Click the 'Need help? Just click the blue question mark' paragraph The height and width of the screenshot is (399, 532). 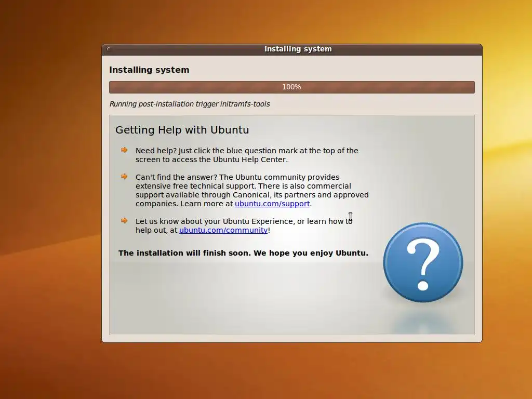pyautogui.click(x=247, y=155)
